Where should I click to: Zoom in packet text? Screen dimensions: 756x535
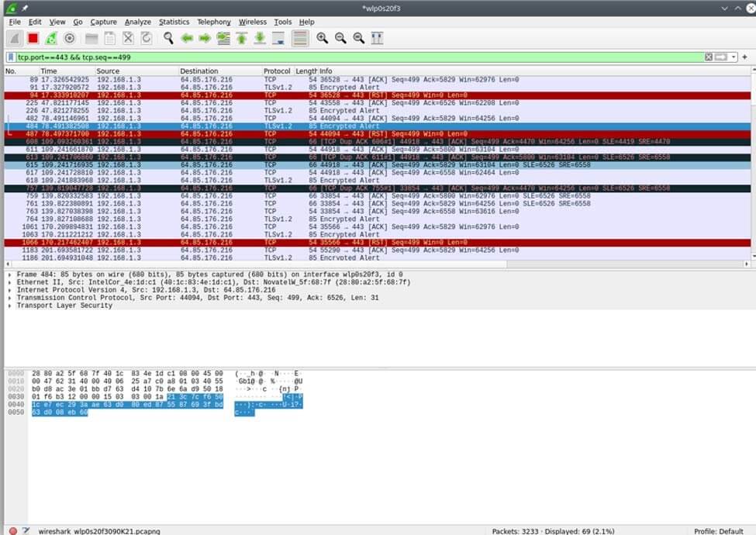(322, 39)
